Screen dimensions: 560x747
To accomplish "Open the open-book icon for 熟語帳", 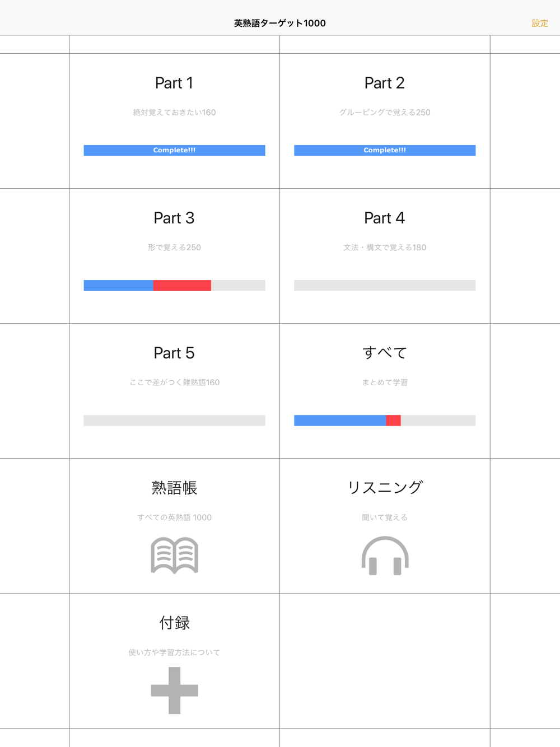I will 174,555.
